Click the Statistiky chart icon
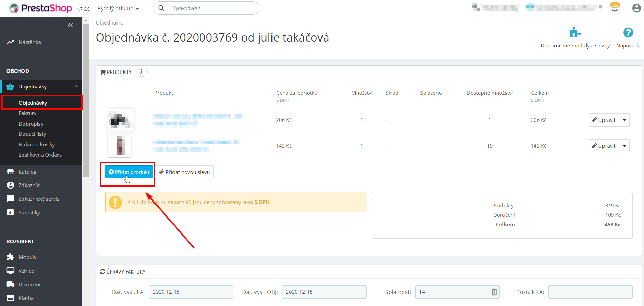This screenshot has height=306, width=644. click(11, 212)
